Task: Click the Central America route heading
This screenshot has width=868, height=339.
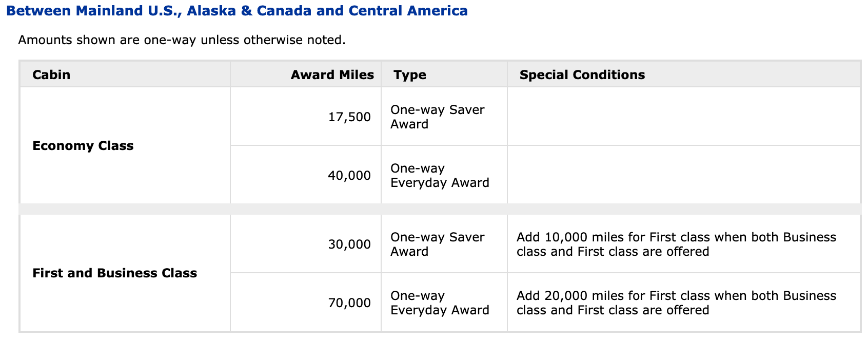Action: pos(236,11)
